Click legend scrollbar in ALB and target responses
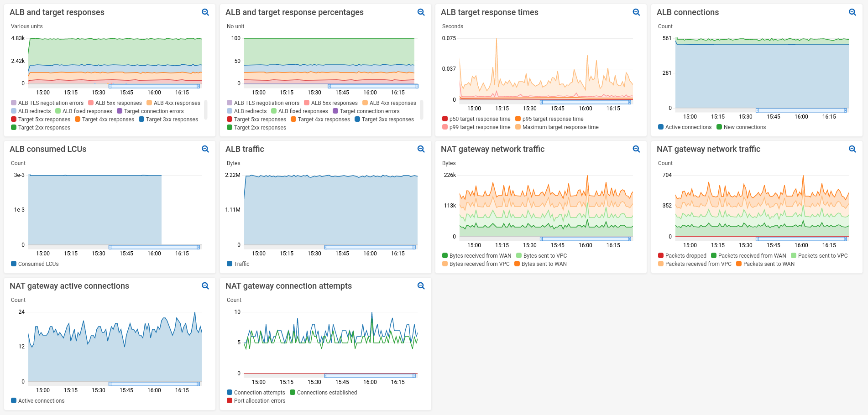 [x=206, y=109]
